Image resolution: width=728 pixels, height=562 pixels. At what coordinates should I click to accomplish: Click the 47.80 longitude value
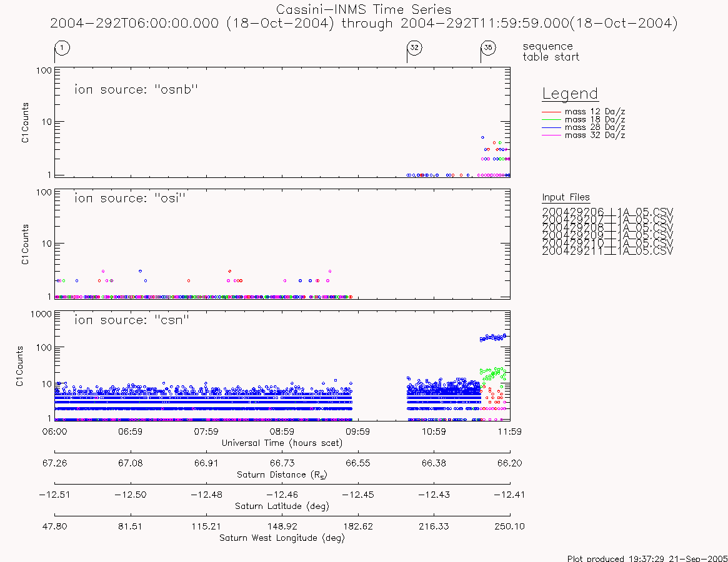coord(55,526)
